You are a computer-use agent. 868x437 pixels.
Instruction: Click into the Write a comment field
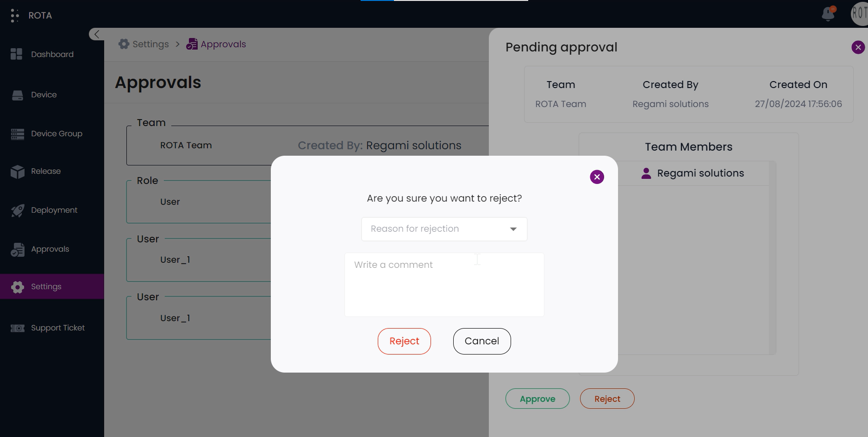pos(444,285)
